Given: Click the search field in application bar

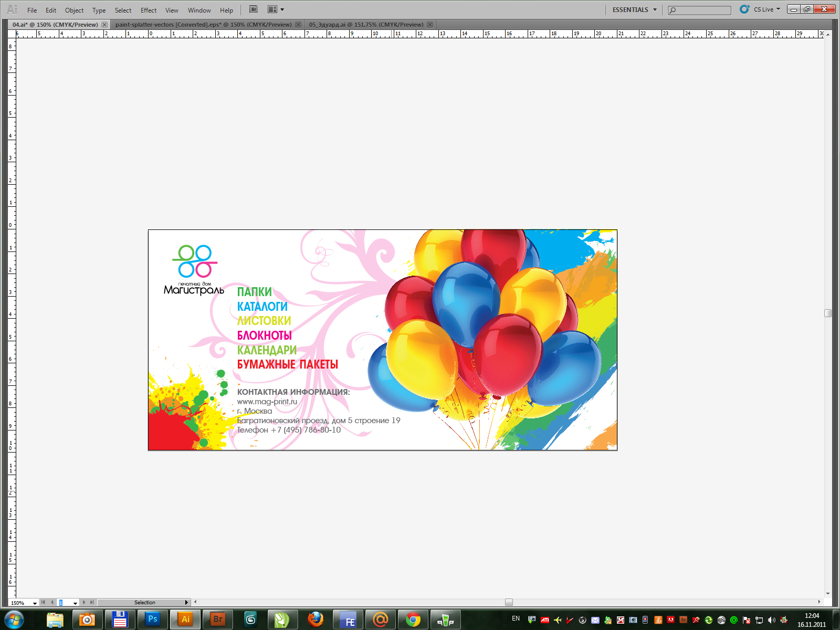Looking at the screenshot, I should 699,10.
